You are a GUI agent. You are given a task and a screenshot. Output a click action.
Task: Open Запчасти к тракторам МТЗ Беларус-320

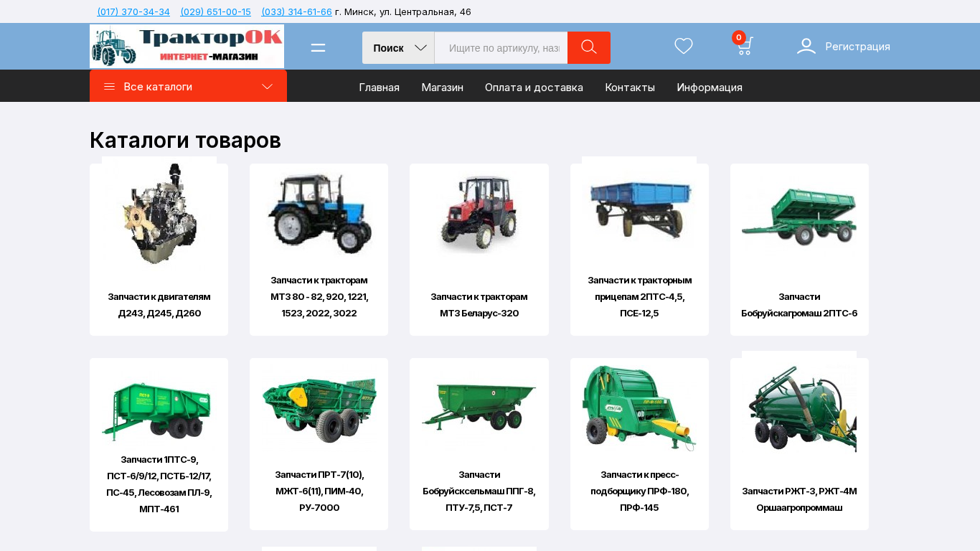click(479, 305)
